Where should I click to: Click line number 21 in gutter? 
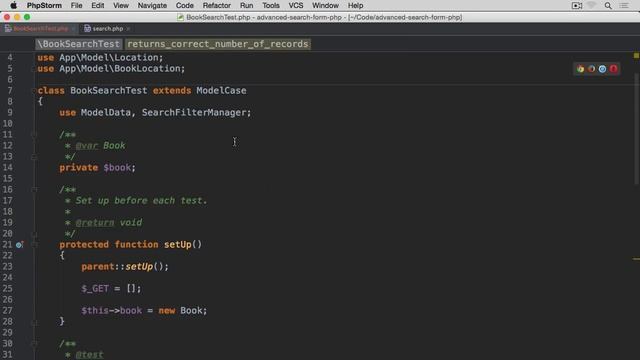click(7, 245)
